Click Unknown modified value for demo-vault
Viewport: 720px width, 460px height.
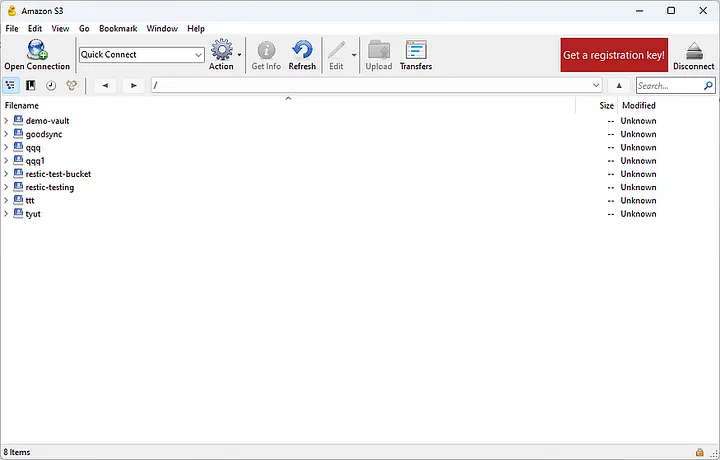[638, 121]
